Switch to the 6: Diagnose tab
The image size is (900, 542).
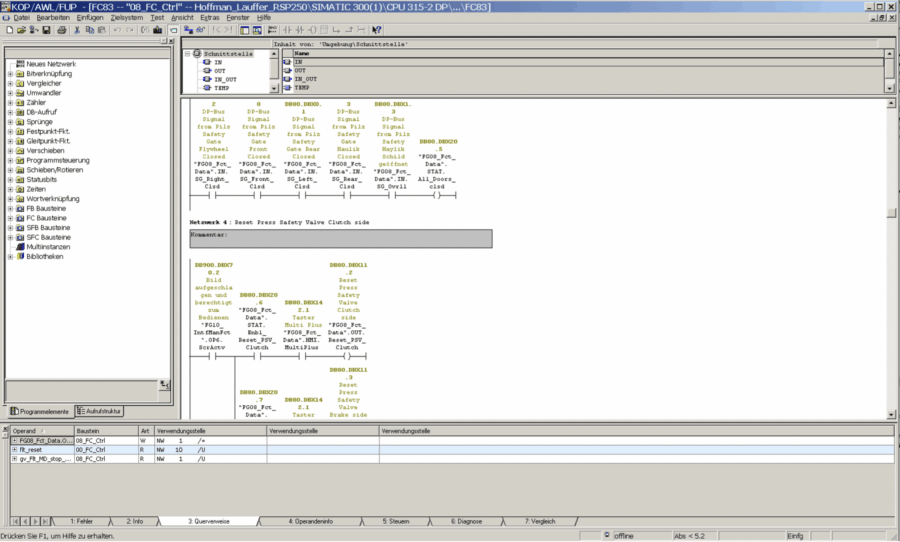coord(466,521)
